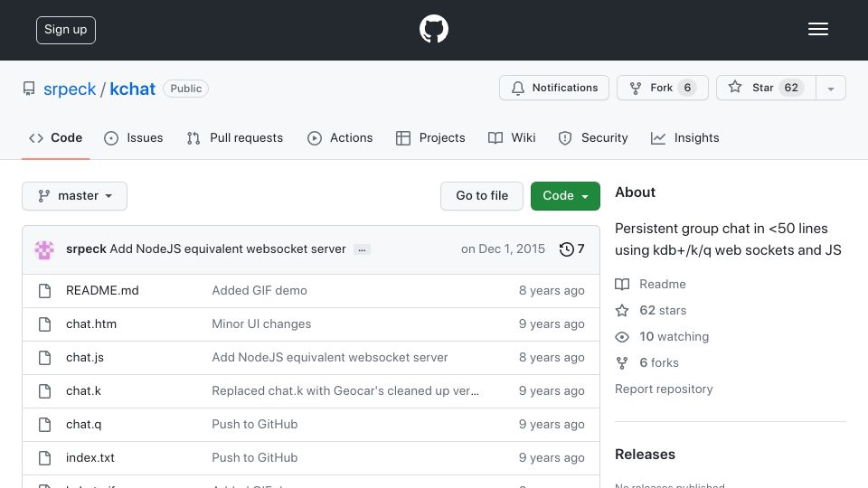
Task: Open the Projects tab
Action: (430, 137)
